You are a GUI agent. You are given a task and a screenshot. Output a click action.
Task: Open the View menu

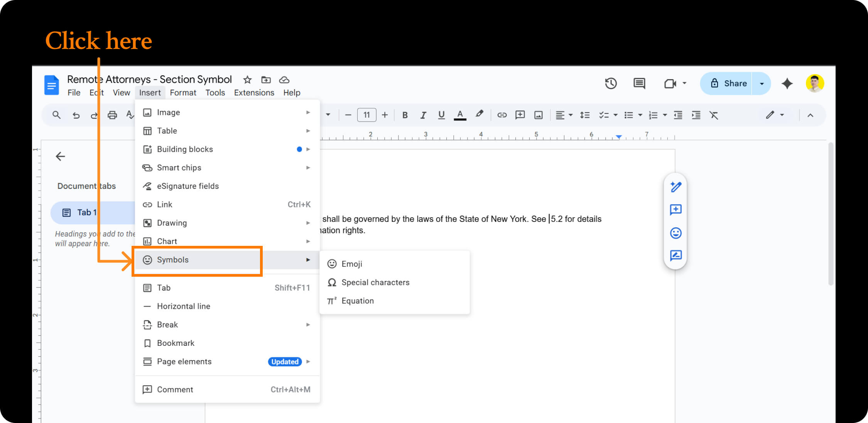coord(121,93)
